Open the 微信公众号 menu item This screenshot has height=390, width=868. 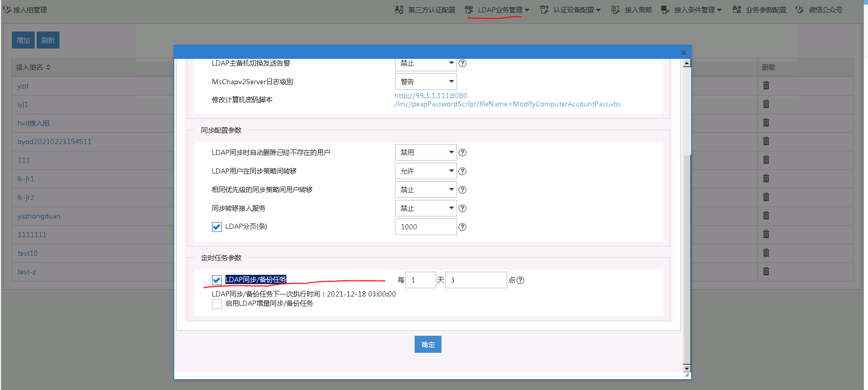(x=819, y=10)
